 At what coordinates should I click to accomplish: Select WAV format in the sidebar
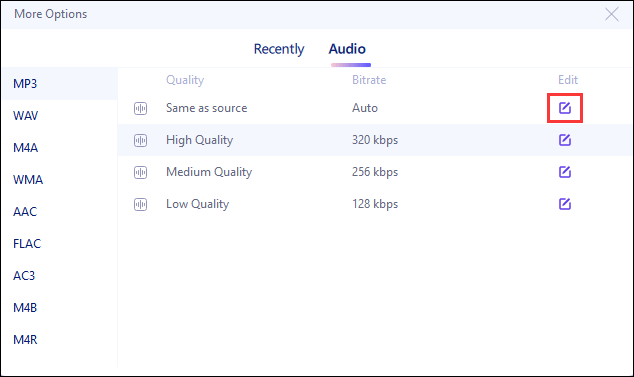[x=59, y=116]
